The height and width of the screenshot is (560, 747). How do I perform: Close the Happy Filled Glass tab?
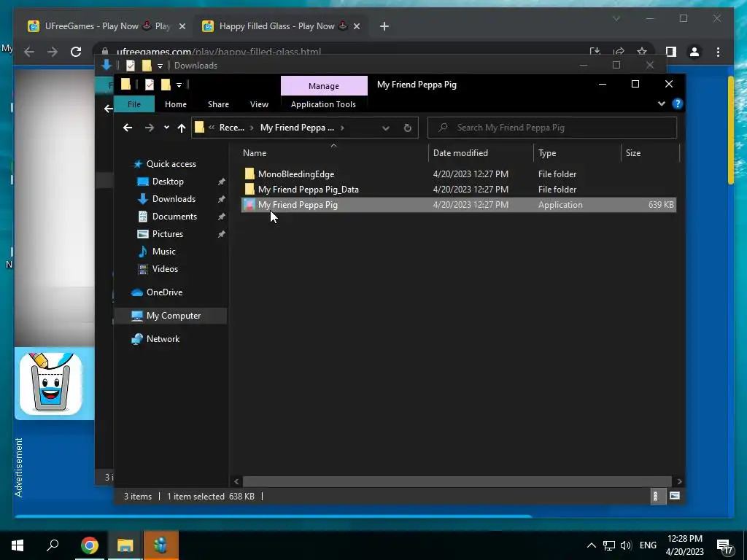point(357,26)
